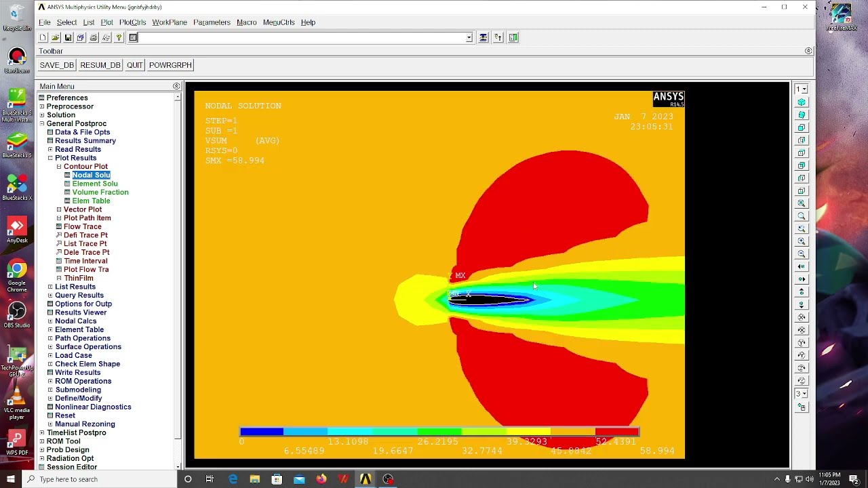
Task: Open the Google Chrome desktop shortcut
Action: coord(17,276)
